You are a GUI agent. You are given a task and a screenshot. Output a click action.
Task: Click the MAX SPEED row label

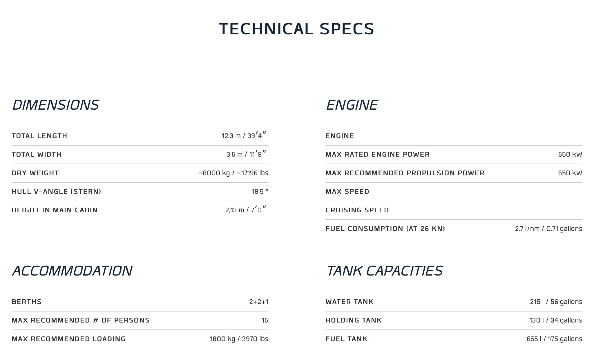(347, 191)
